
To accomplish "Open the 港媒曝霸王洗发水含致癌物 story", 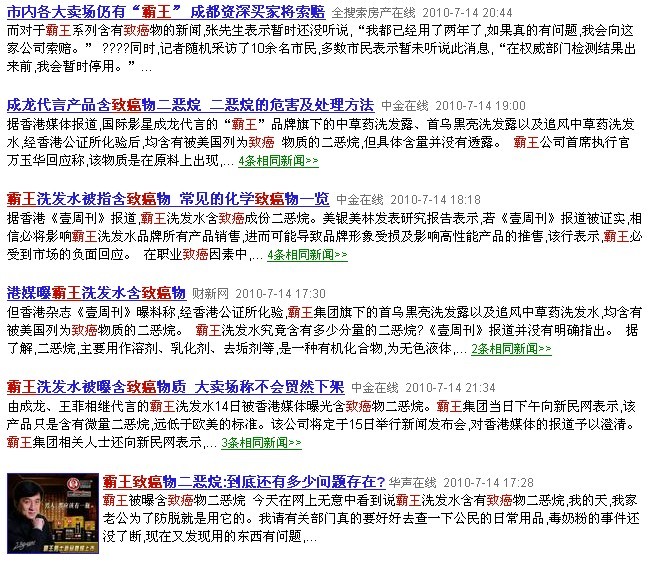I will point(96,292).
